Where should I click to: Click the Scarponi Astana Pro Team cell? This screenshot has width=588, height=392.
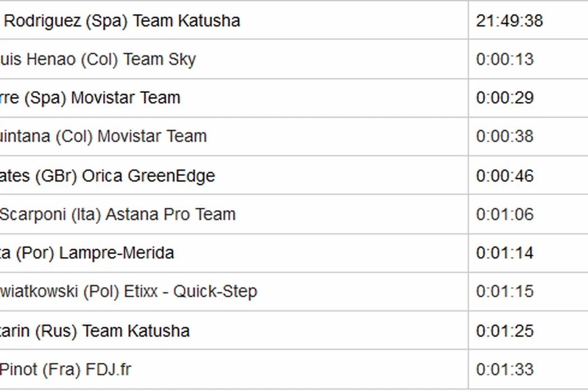point(117,214)
